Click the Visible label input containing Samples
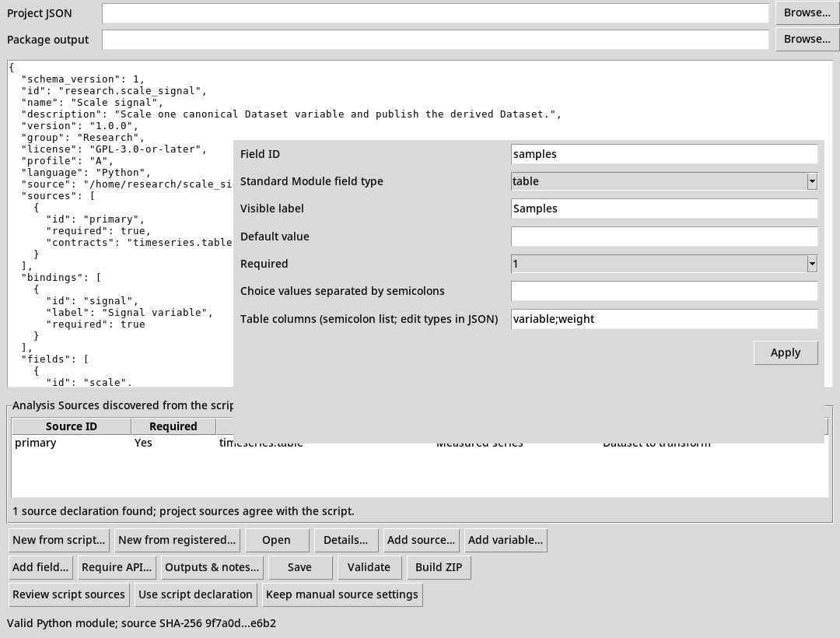840x638 pixels. (664, 209)
